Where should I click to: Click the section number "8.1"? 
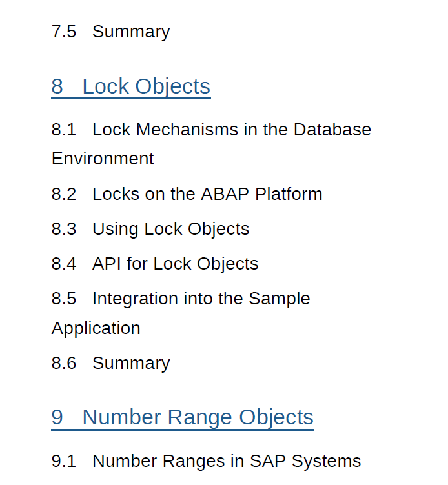click(x=64, y=130)
